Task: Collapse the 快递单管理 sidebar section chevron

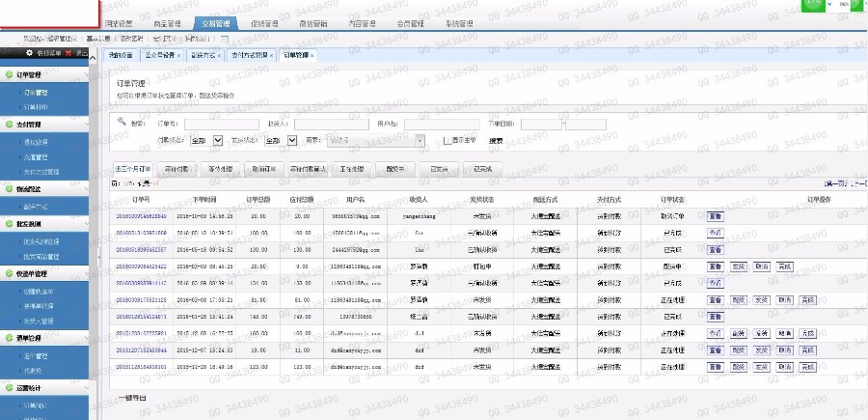Action: point(86,273)
